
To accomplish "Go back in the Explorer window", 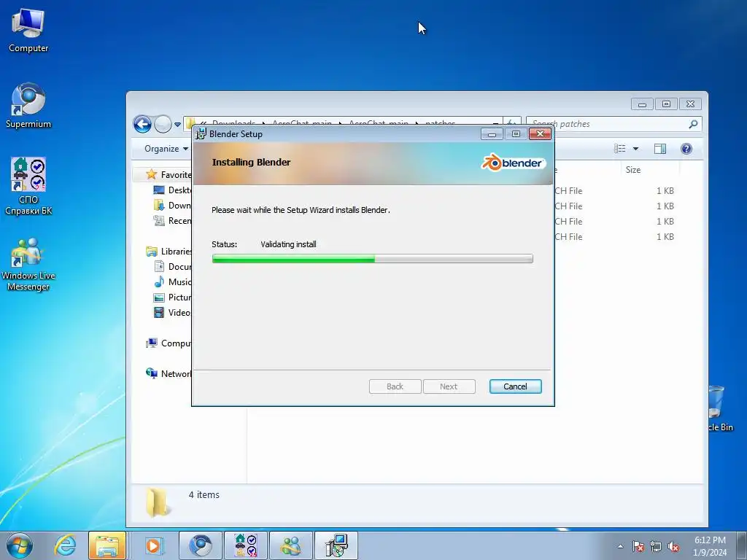I will tap(142, 124).
